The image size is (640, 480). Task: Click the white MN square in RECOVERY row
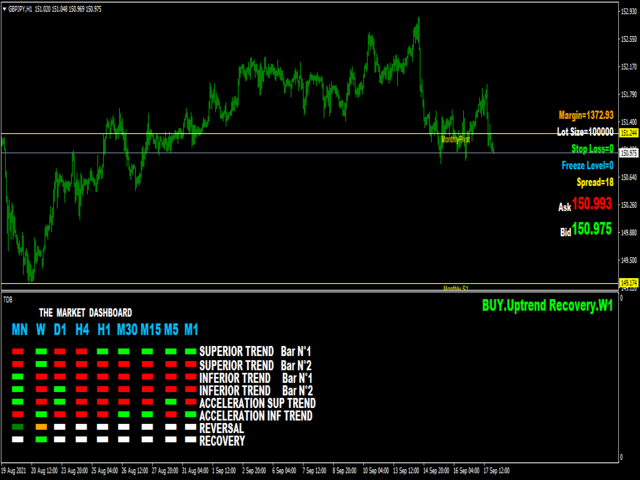[18, 440]
